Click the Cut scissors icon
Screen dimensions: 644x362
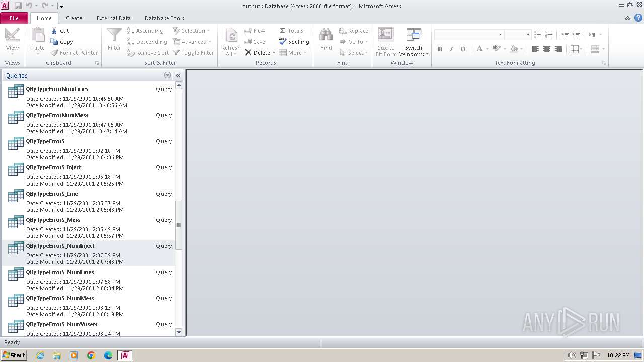point(54,31)
